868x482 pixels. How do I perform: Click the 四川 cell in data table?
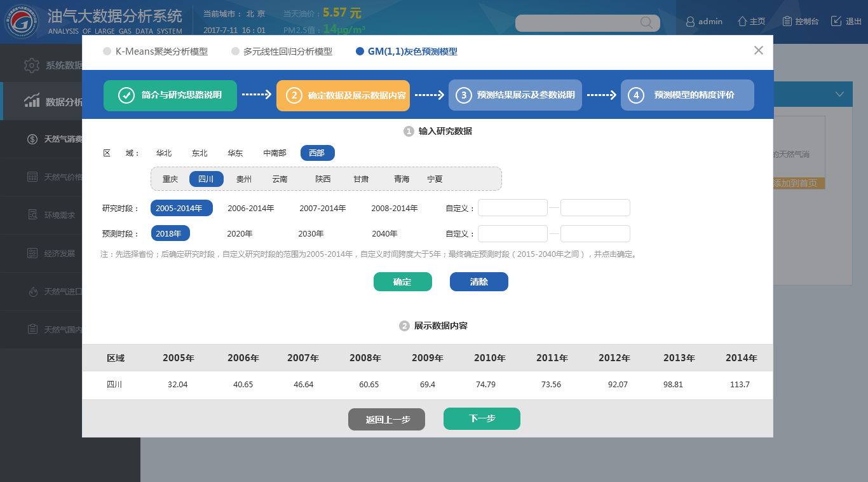point(114,385)
